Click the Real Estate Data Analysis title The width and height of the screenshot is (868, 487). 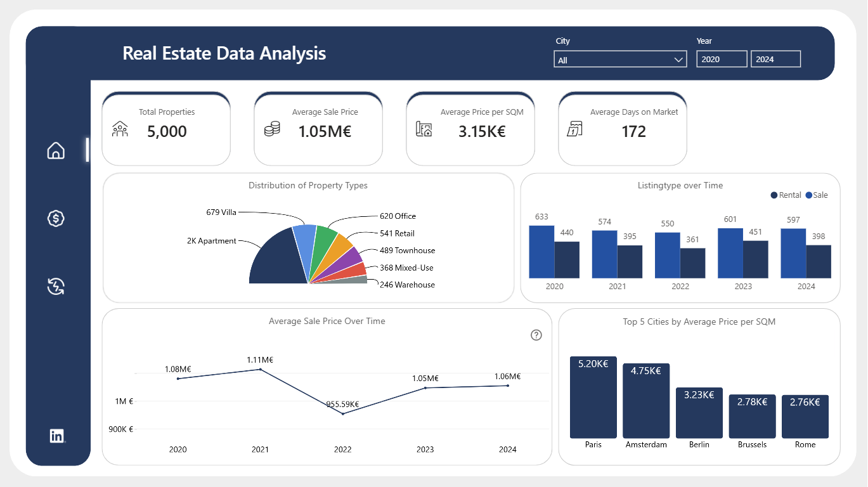224,53
